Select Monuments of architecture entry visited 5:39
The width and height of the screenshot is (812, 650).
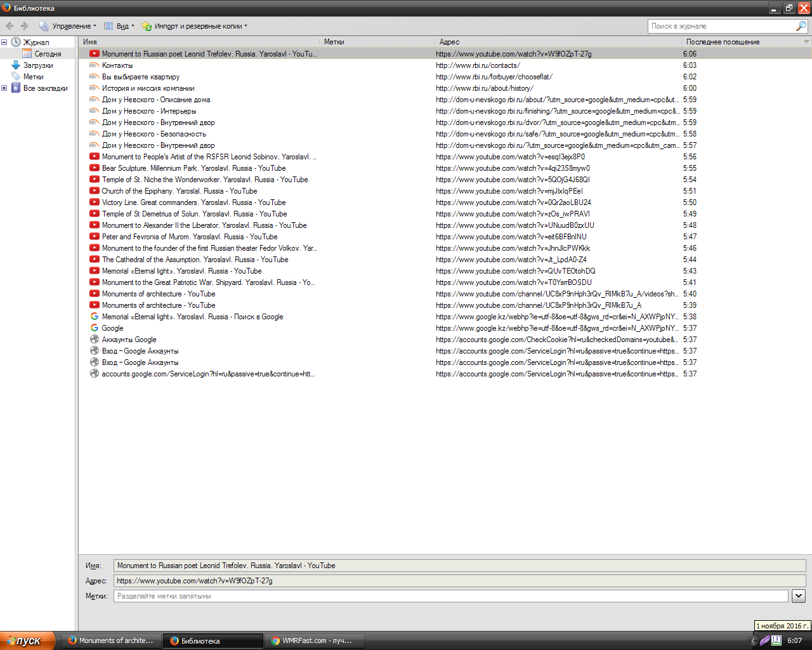click(x=445, y=305)
